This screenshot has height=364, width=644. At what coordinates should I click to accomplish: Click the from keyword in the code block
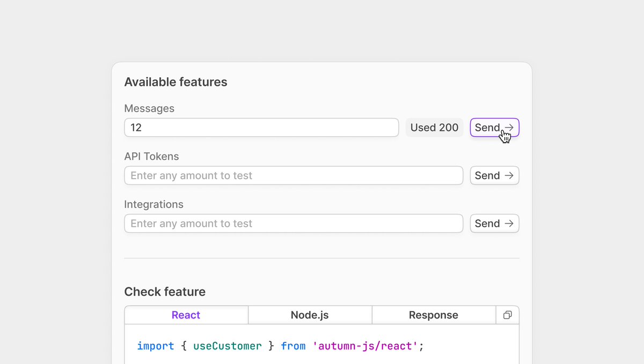click(293, 346)
